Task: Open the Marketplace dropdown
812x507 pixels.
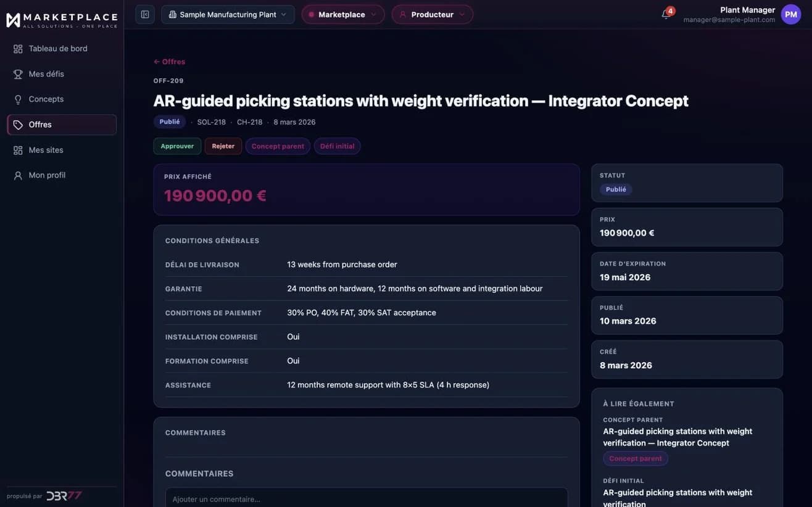Action: (343, 14)
